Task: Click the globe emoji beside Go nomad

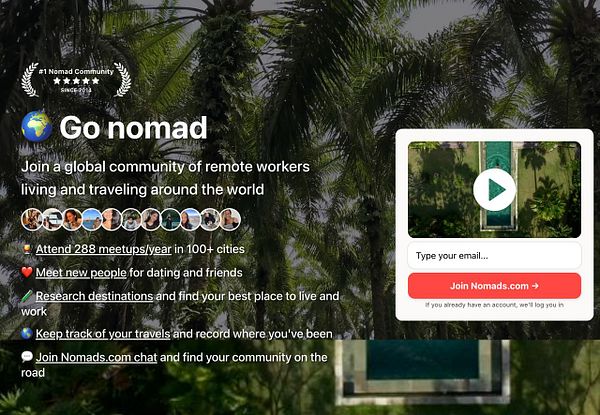Action: [37, 127]
